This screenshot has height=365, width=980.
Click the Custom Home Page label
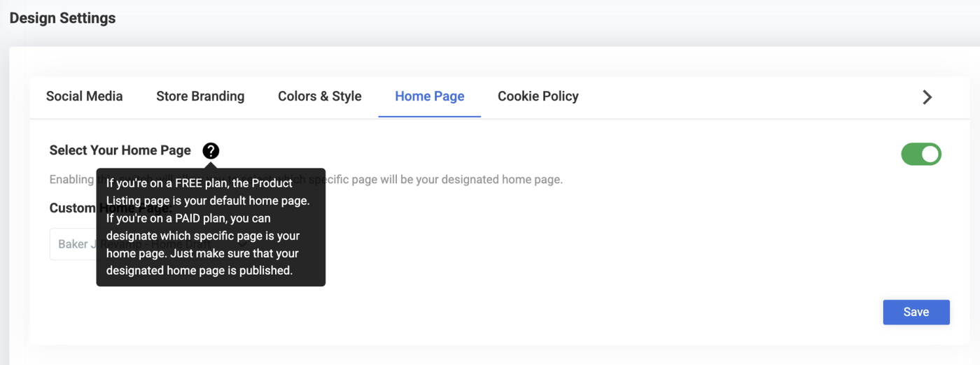click(73, 208)
